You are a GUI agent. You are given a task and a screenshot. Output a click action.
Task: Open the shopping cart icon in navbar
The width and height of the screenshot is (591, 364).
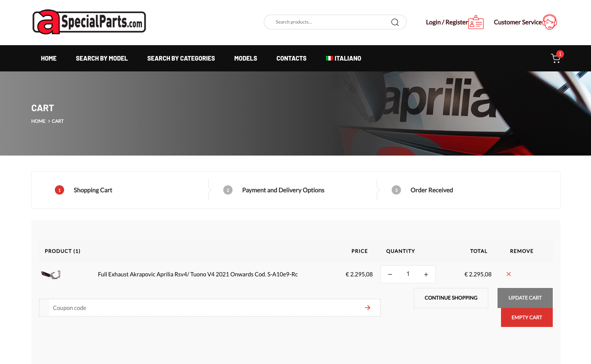click(x=555, y=58)
